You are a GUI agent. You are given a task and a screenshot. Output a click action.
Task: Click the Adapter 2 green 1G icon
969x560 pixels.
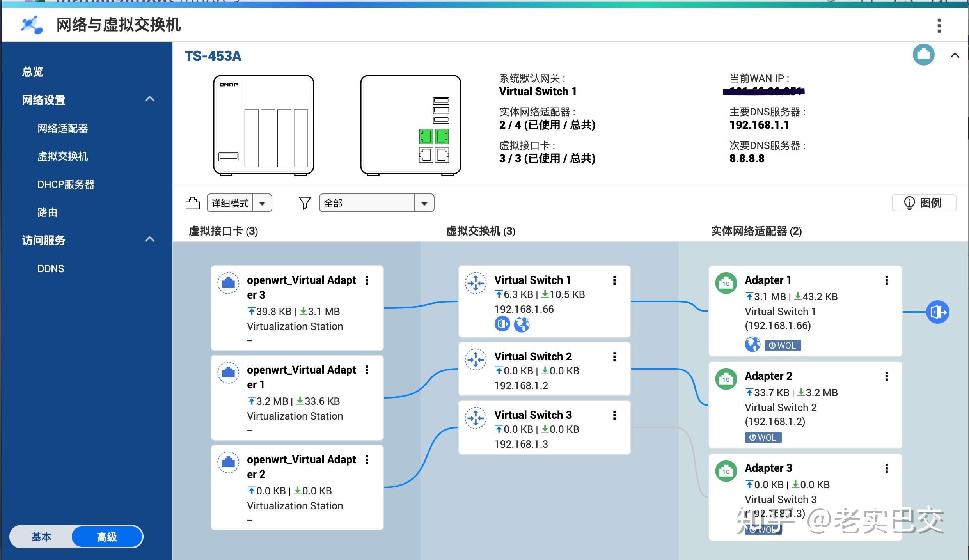click(x=726, y=379)
